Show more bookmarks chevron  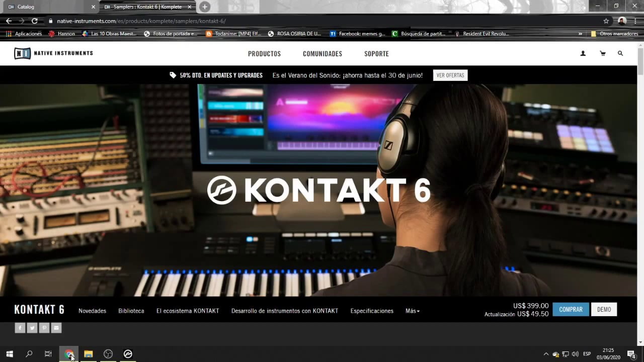click(x=580, y=34)
